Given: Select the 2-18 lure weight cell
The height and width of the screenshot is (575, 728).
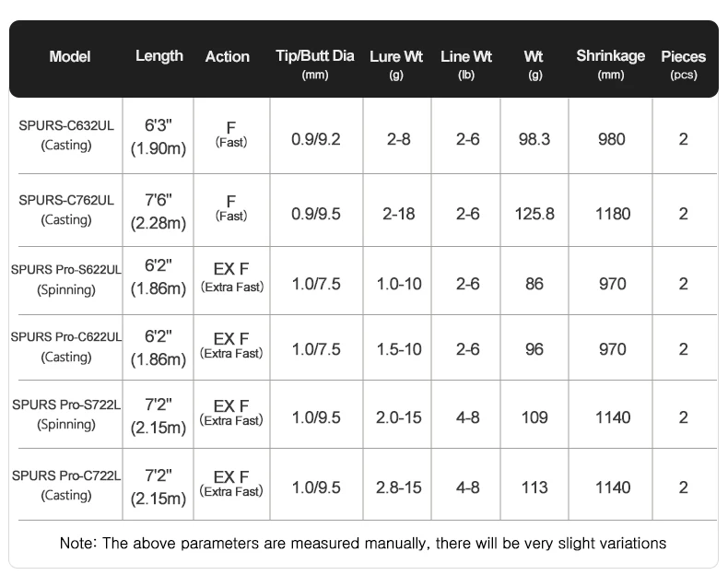Looking at the screenshot, I should click(x=399, y=214).
